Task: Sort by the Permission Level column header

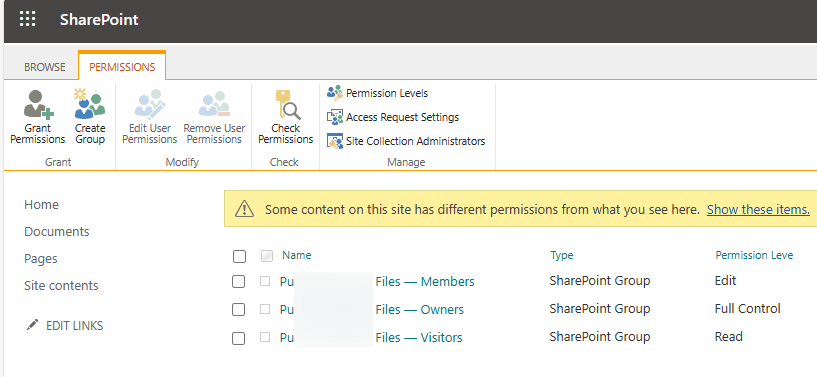Action: coord(754,255)
